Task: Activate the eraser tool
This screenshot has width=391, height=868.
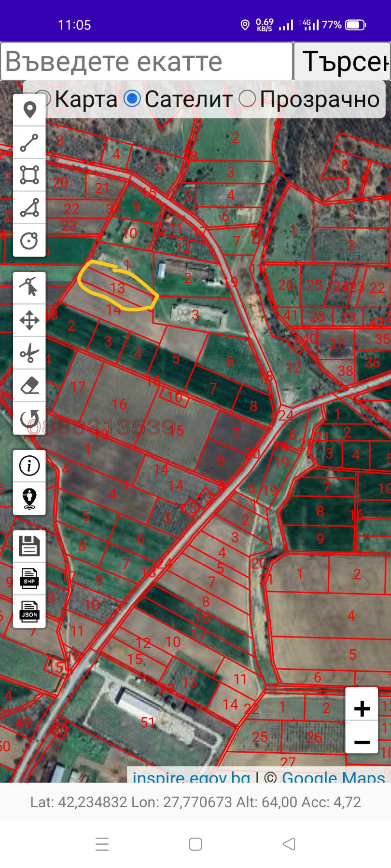Action: coord(29,386)
